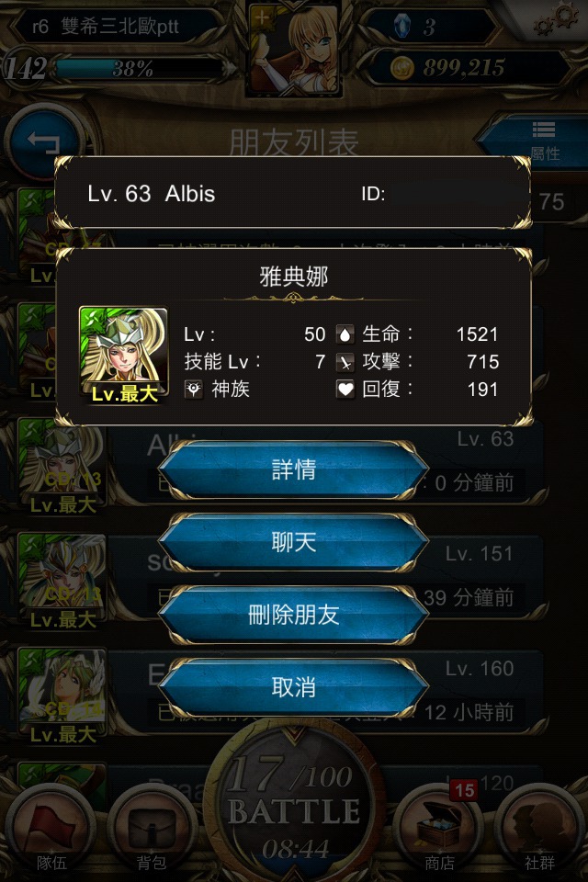Image resolution: width=588 pixels, height=882 pixels.
Task: Tap the central BATTLE stamina button
Action: point(294,805)
